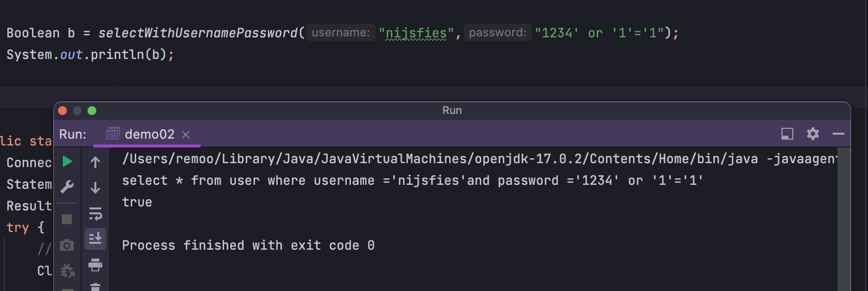The height and width of the screenshot is (291, 868).
Task: Click the gray stop process square
Action: (67, 219)
